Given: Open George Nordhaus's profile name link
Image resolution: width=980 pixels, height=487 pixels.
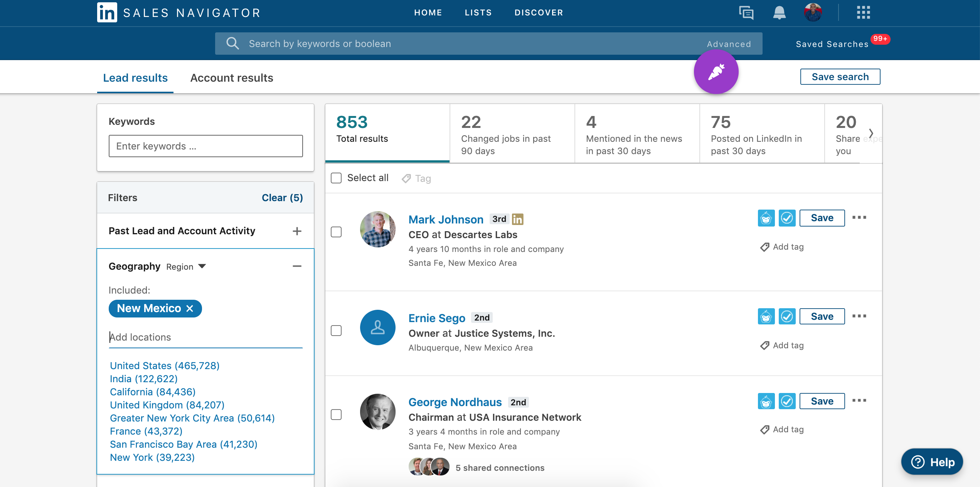Looking at the screenshot, I should pos(455,402).
